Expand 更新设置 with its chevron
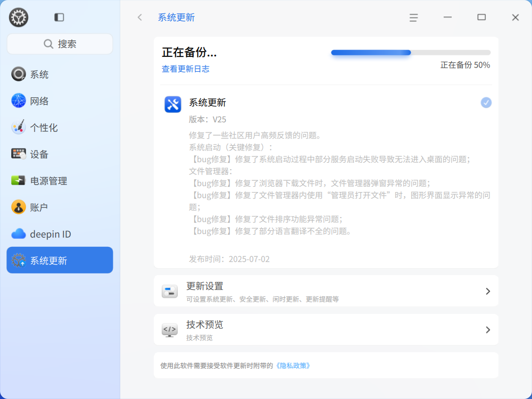The height and width of the screenshot is (399, 532). pyautogui.click(x=487, y=291)
